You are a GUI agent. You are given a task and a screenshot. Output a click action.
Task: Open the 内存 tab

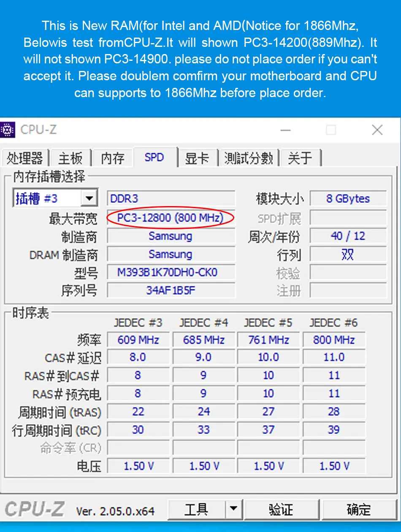pyautogui.click(x=112, y=158)
